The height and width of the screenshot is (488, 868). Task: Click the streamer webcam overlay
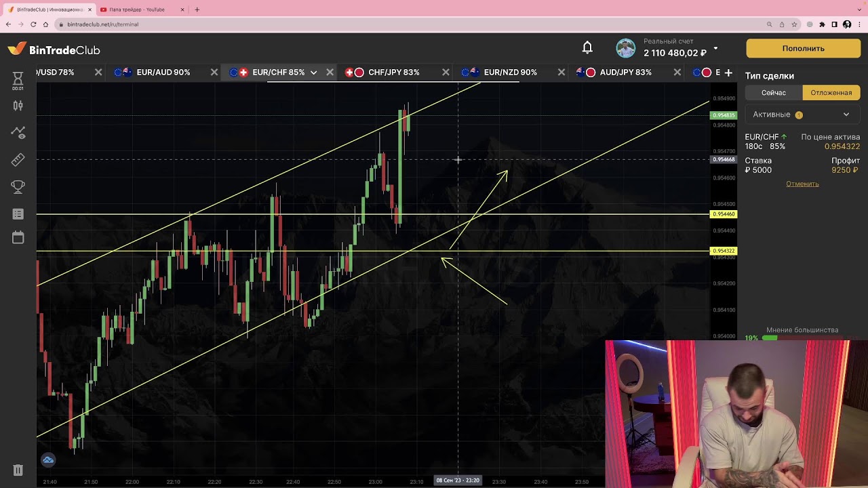736,414
